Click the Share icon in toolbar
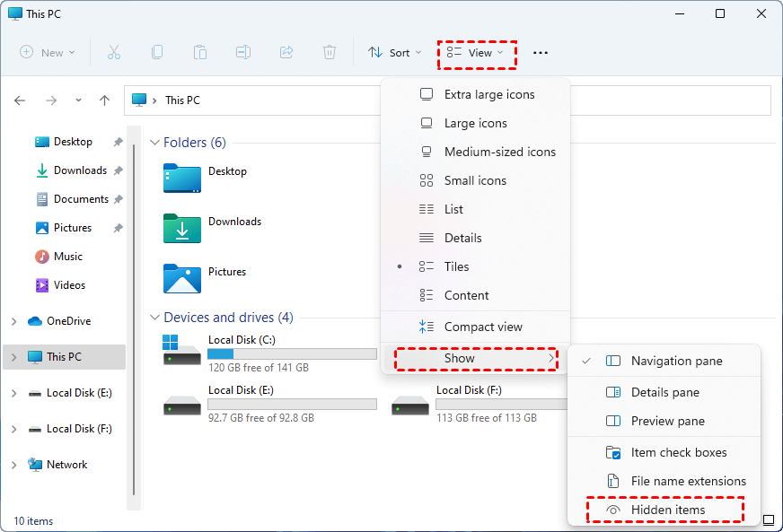This screenshot has width=783, height=532. click(x=286, y=52)
